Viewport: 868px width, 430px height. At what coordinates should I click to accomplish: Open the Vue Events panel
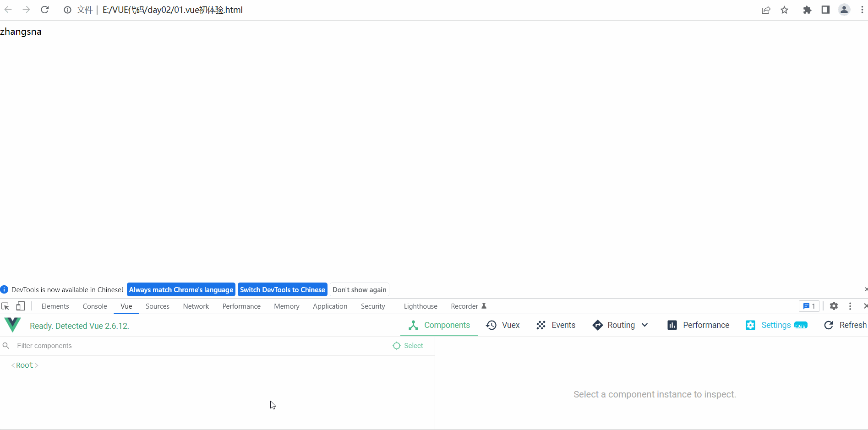point(556,325)
